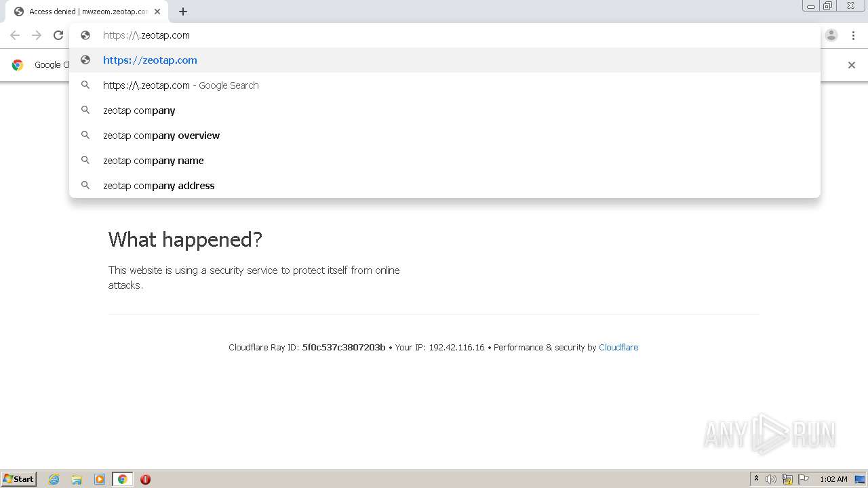868x488 pixels.
Task: Launch Internet Explorer from the taskbar
Action: (54, 479)
